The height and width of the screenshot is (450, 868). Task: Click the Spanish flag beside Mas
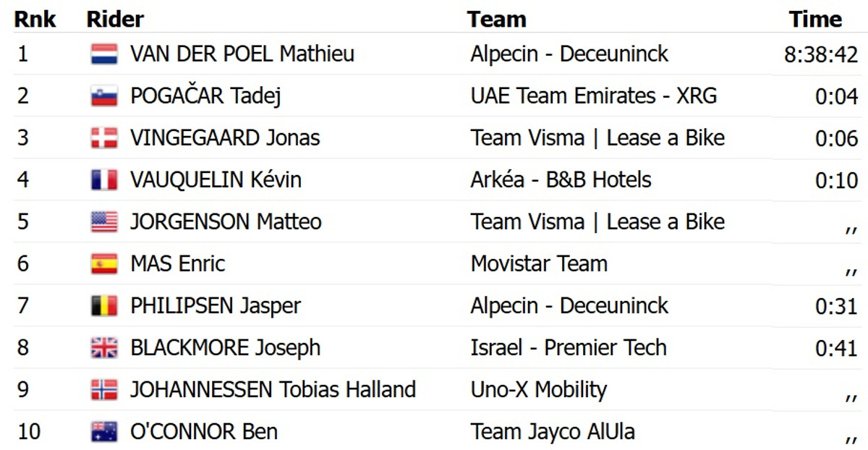[x=104, y=264]
